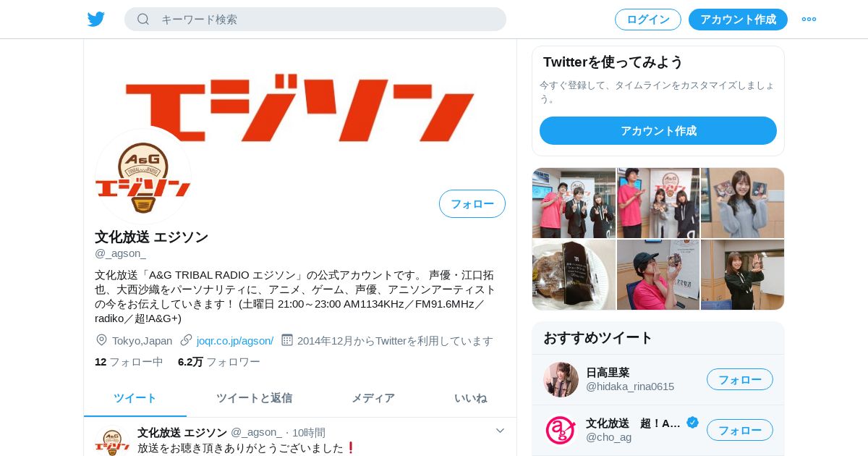This screenshot has height=456, width=868.
Task: Open the エジソン profile avatar image
Action: coord(143,176)
